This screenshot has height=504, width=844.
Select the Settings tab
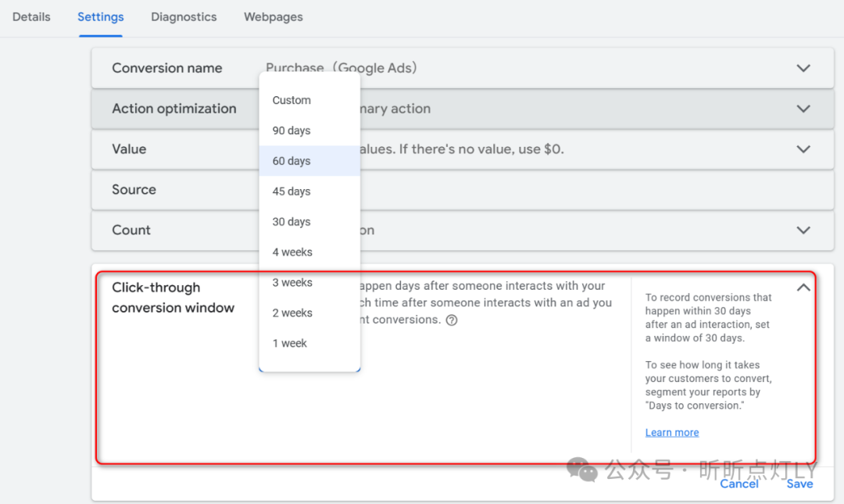(x=100, y=16)
